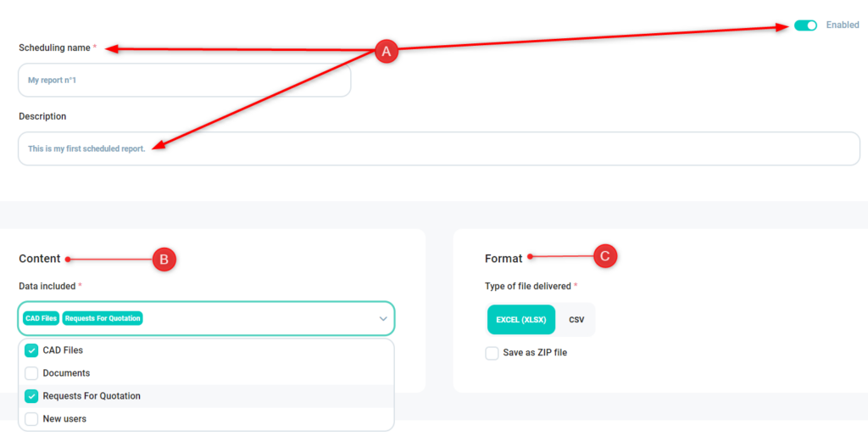Viewport: 868px width, 442px height.
Task: Toggle the Enabled switch off
Action: [x=805, y=25]
